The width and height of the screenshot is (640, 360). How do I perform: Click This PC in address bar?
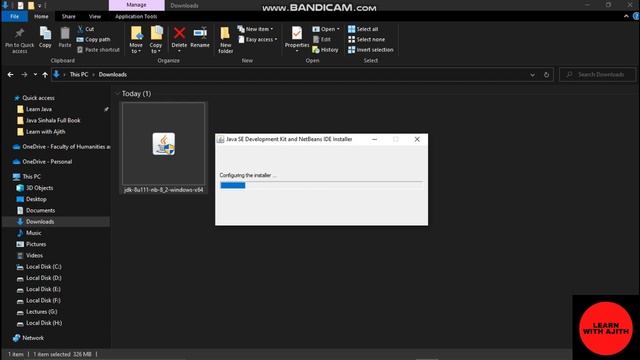click(79, 75)
